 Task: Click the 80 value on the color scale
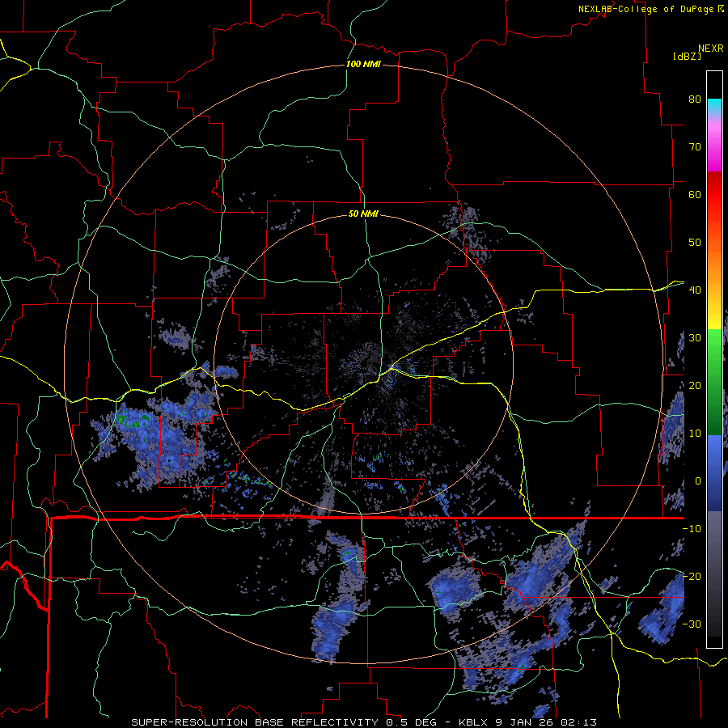point(695,99)
